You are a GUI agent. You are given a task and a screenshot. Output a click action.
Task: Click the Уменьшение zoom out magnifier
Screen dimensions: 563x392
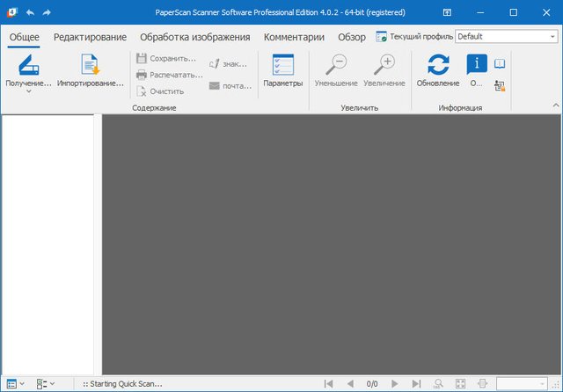pos(336,65)
